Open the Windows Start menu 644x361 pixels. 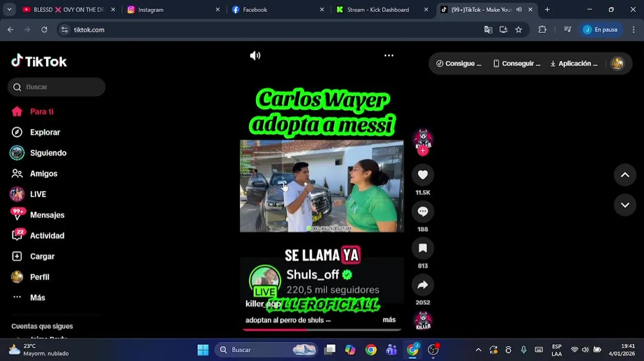pyautogui.click(x=203, y=350)
